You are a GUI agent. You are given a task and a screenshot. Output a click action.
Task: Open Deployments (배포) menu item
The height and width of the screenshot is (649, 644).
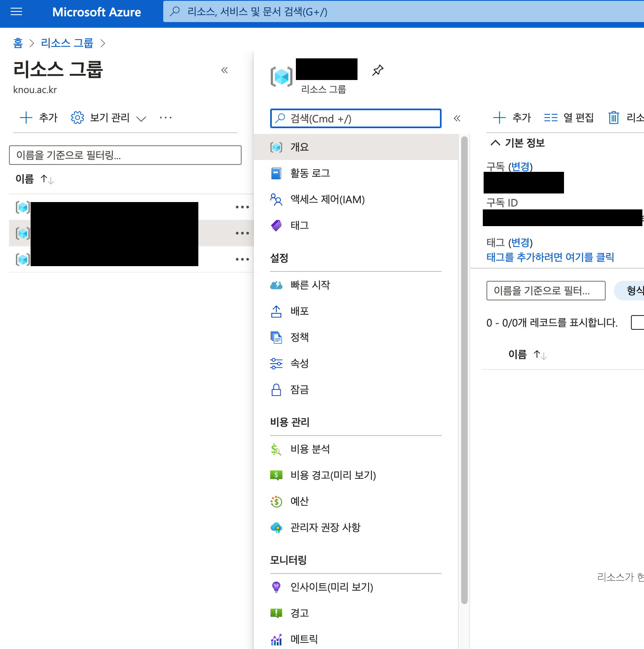(x=356, y=311)
